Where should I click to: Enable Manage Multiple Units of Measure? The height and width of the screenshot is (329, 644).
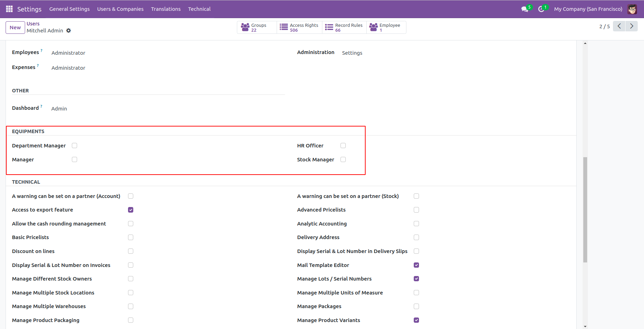click(416, 293)
